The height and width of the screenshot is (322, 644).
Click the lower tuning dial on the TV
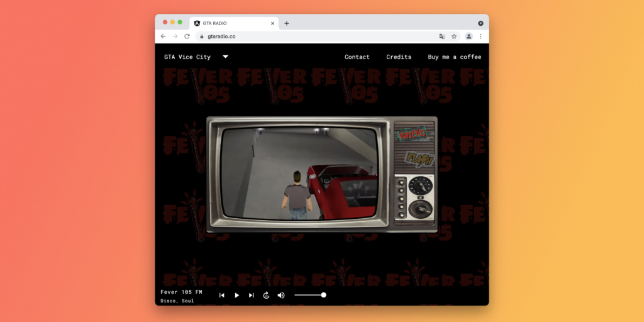(420, 209)
